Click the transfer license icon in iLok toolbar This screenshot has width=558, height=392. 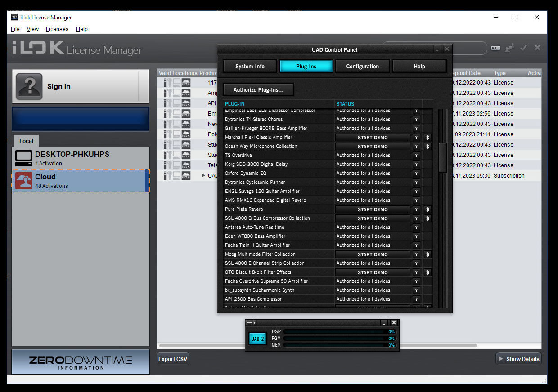pos(509,48)
